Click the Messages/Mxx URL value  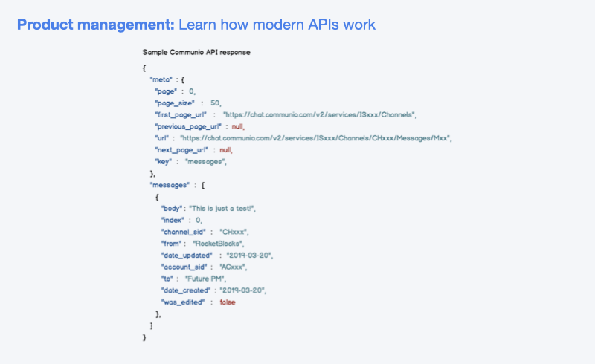(315, 138)
